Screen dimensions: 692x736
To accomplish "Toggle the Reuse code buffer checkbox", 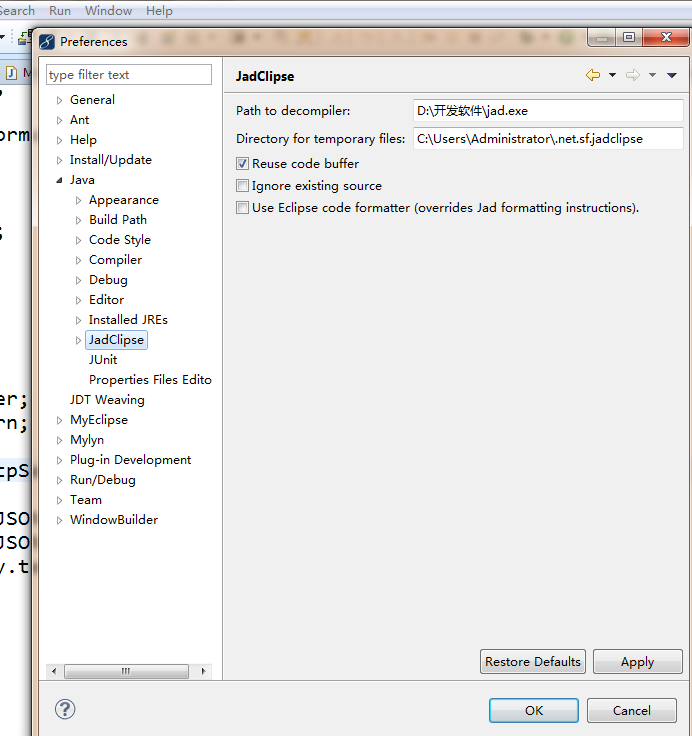I will click(242, 164).
